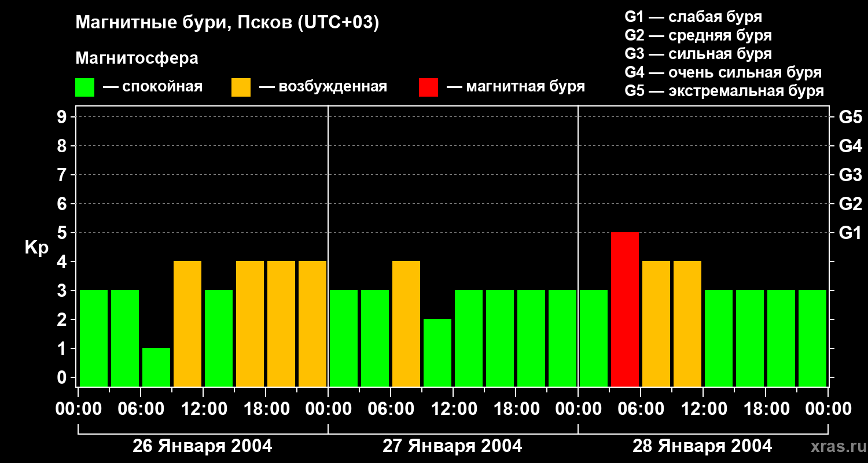Select the green Kp 2 bar on 27 January
Screen dimensions: 868x463
(x=437, y=352)
